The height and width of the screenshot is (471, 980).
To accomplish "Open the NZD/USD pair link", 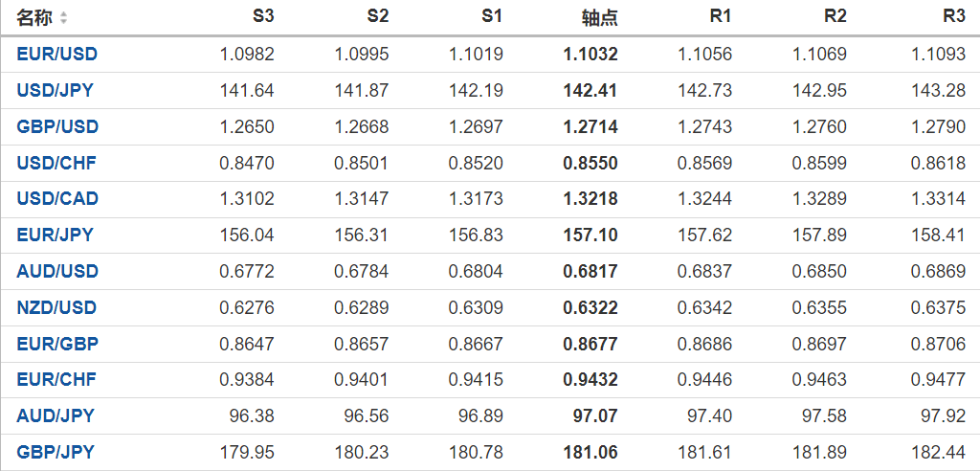I will pos(56,308).
